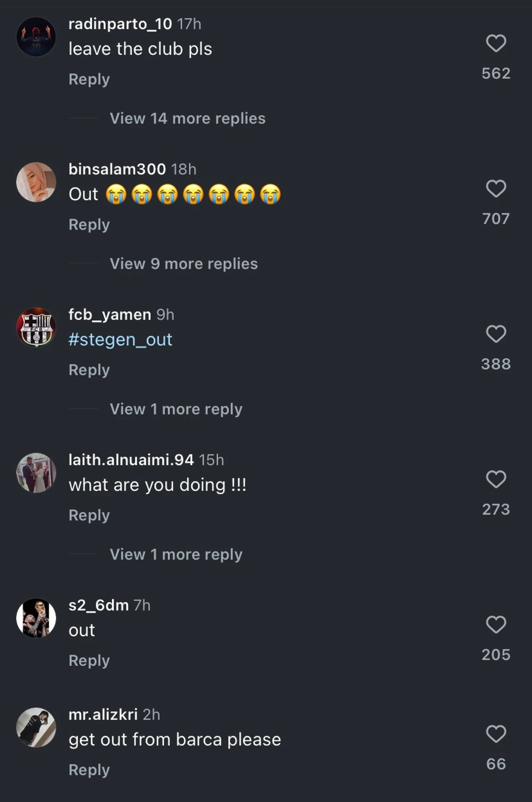Like the #stegen_out comment by fcb_yamen

click(x=496, y=334)
